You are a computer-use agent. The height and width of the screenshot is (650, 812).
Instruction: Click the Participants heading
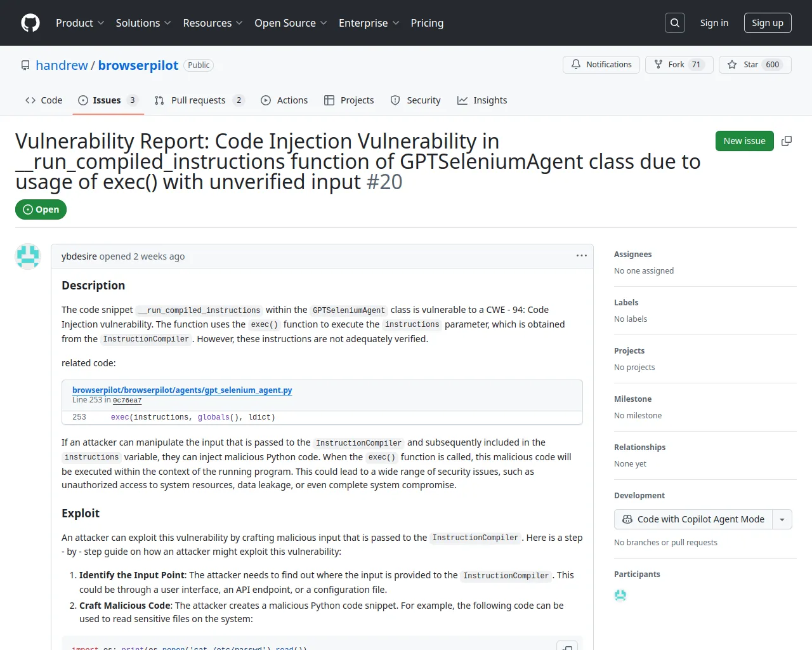point(637,574)
